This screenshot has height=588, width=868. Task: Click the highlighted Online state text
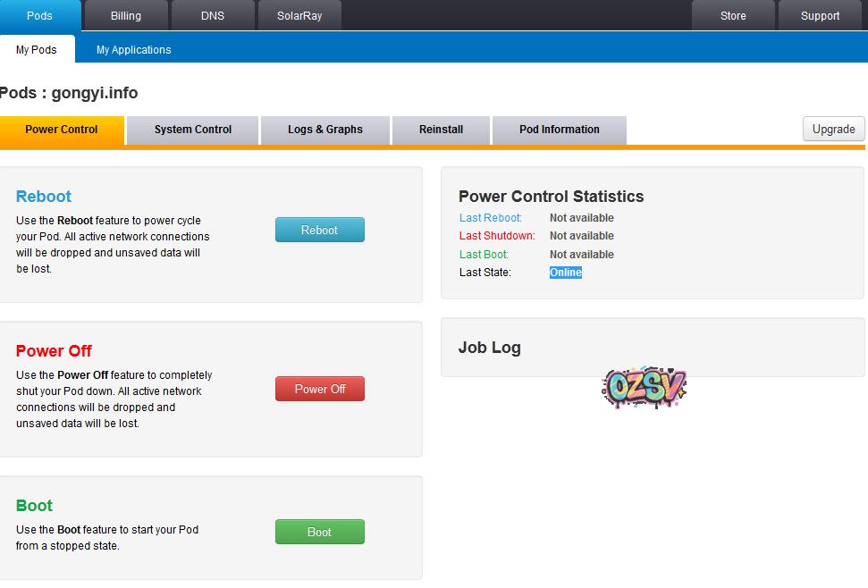(566, 273)
